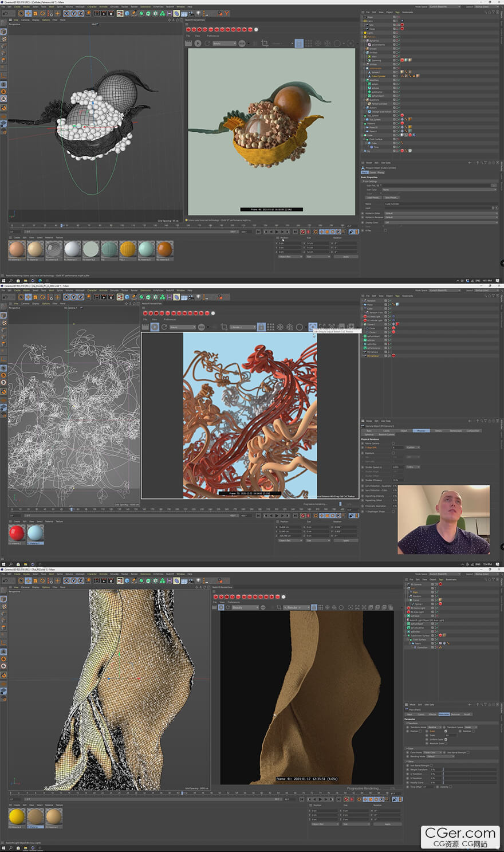Enable the Movie Camera checkbox

(x=393, y=443)
